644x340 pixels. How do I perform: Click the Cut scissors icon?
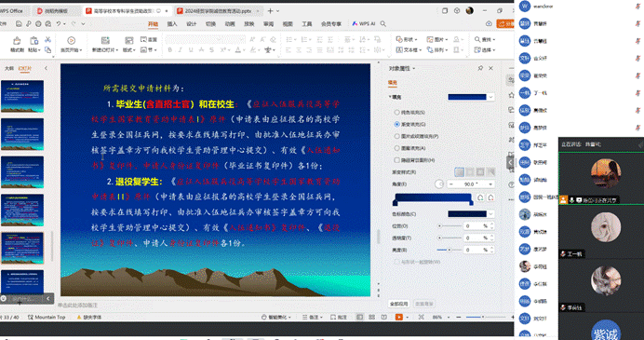coord(47,39)
